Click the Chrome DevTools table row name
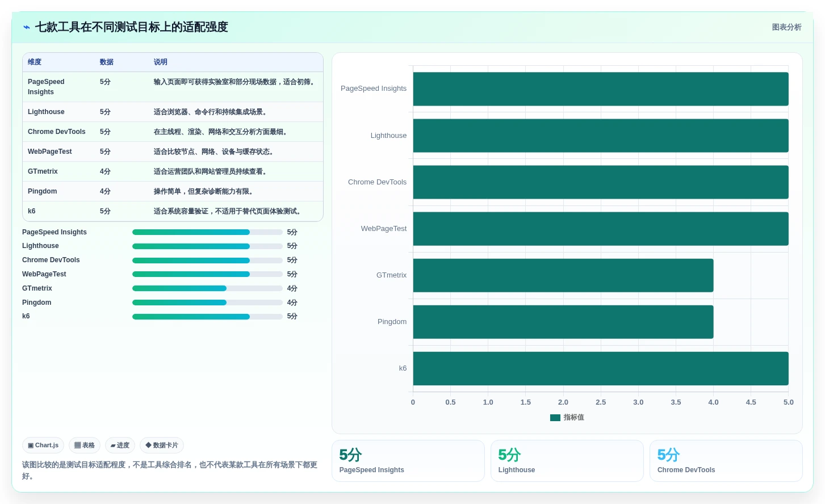The width and height of the screenshot is (825, 504). coord(57,132)
